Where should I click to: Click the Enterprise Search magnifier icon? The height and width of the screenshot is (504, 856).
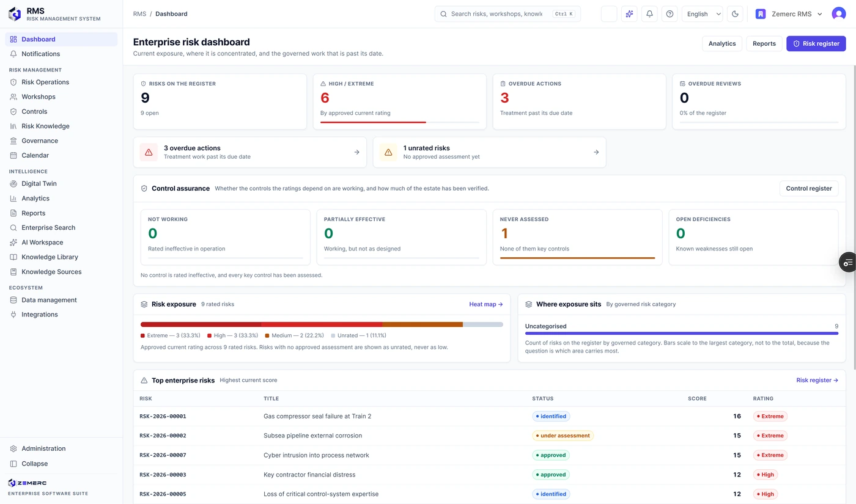coord(13,228)
